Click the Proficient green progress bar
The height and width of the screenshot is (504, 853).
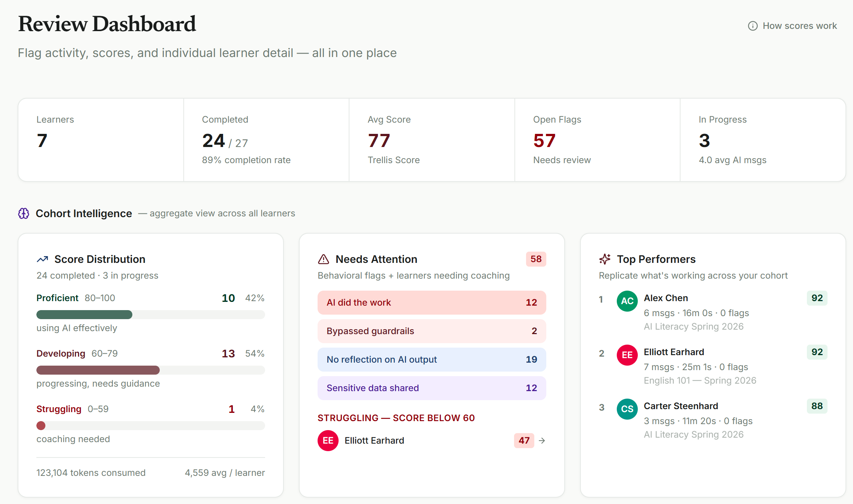point(84,315)
